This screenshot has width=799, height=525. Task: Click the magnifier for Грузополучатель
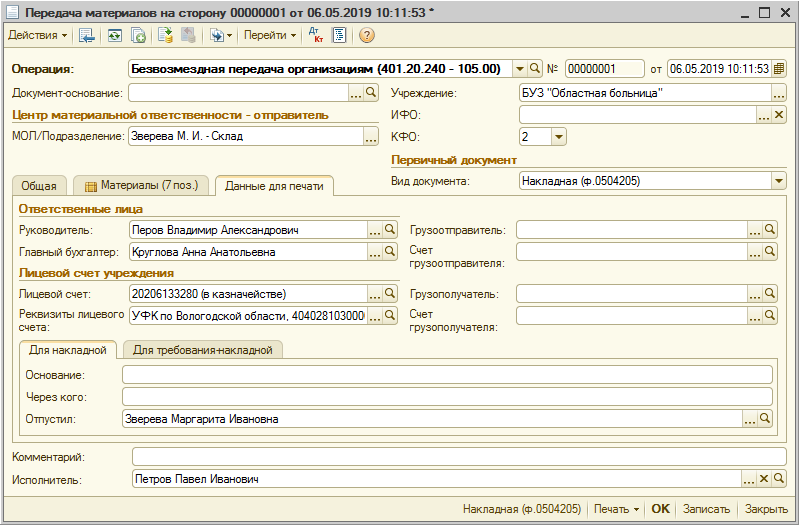(770, 294)
